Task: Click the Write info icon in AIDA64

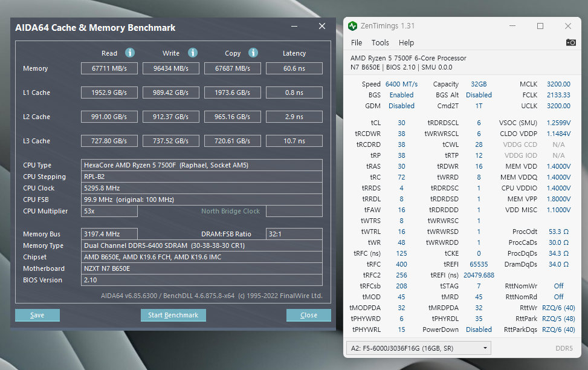Action: point(193,53)
